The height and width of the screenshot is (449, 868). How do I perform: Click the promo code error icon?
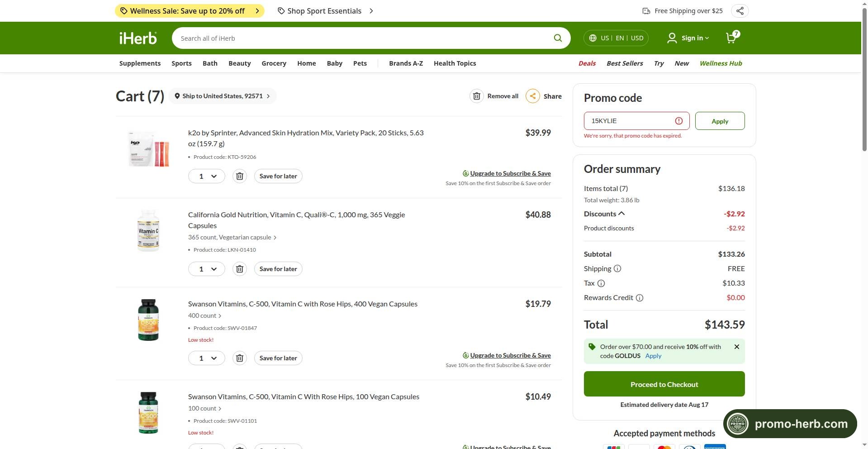tap(679, 121)
